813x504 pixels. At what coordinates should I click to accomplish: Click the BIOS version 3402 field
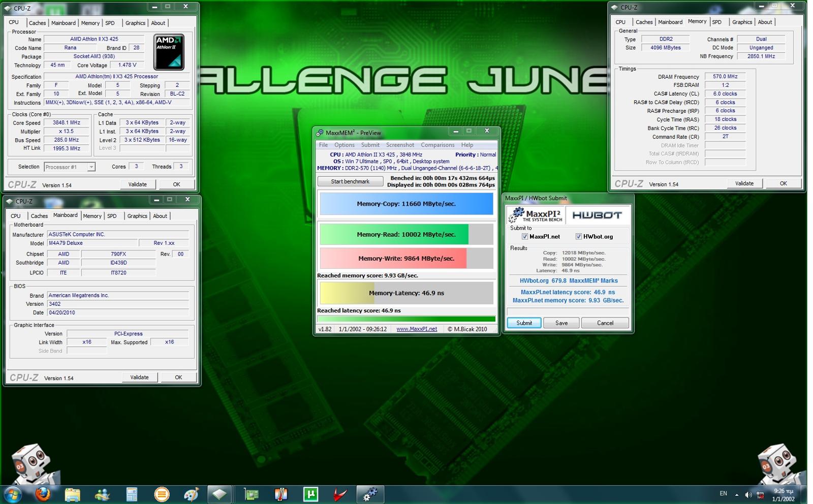click(118, 304)
